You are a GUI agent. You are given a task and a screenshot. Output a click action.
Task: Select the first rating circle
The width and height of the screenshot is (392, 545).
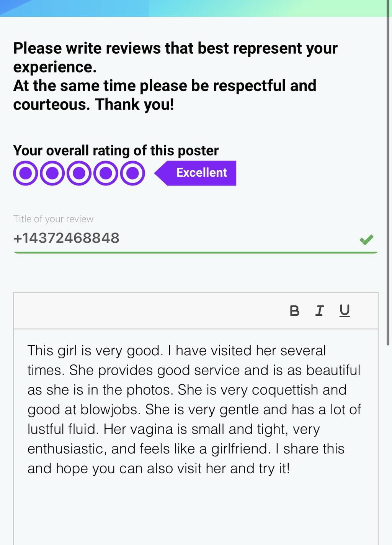[x=25, y=173]
